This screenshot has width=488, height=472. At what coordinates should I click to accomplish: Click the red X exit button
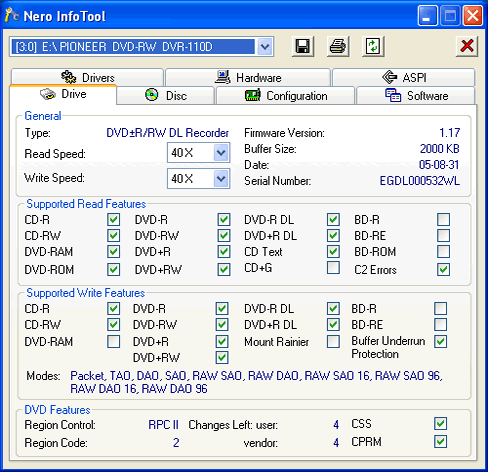coord(467,46)
